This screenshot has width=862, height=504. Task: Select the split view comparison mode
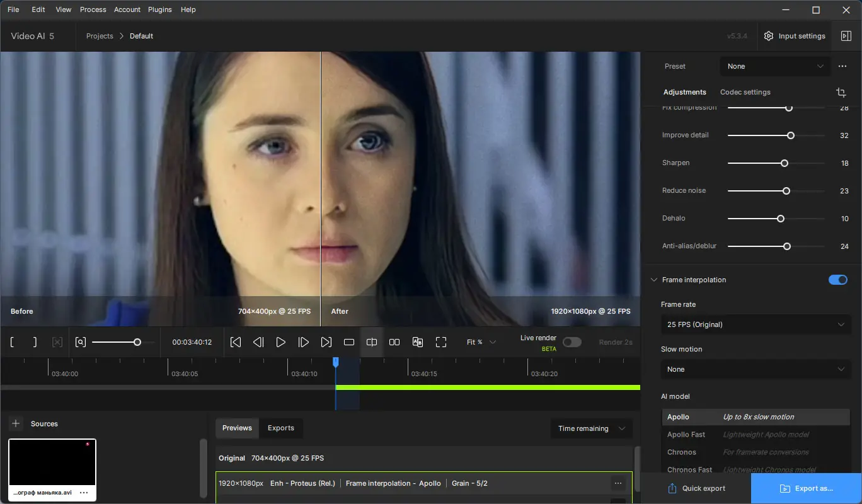pyautogui.click(x=372, y=342)
